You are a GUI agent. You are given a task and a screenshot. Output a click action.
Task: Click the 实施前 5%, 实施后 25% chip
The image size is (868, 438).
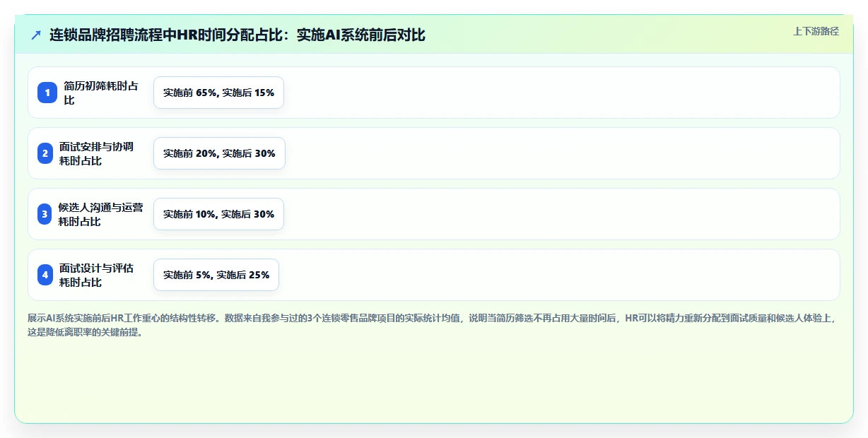[x=216, y=275]
